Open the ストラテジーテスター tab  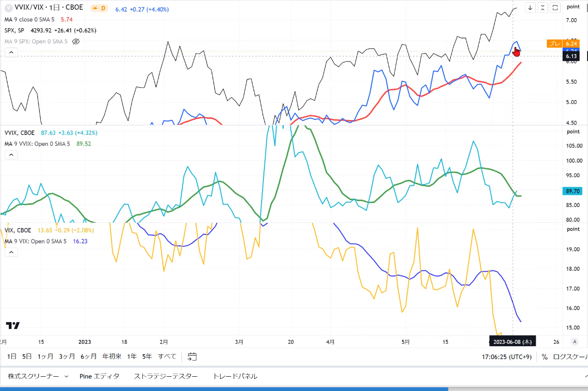tap(165, 376)
